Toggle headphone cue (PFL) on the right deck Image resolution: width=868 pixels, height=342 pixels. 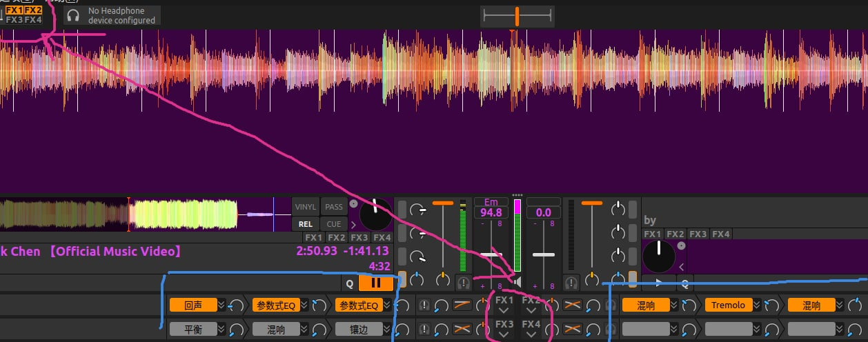coord(571,282)
